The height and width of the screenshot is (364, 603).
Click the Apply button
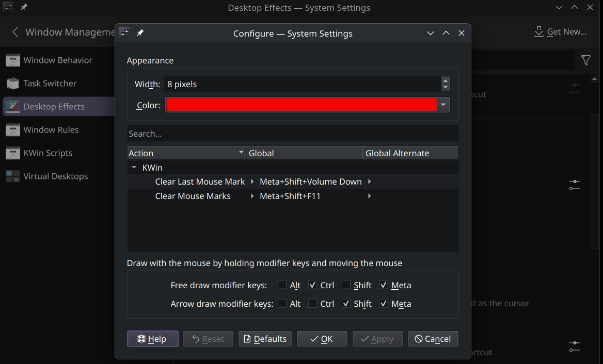(x=377, y=339)
